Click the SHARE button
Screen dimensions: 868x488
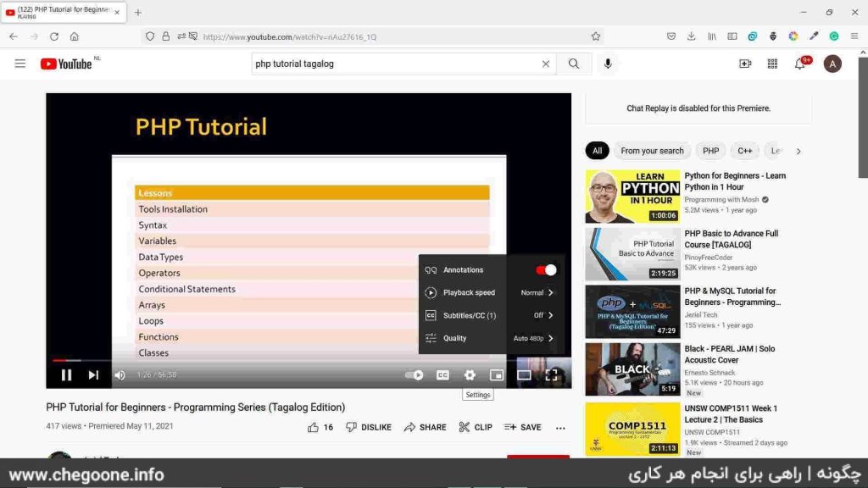point(426,427)
